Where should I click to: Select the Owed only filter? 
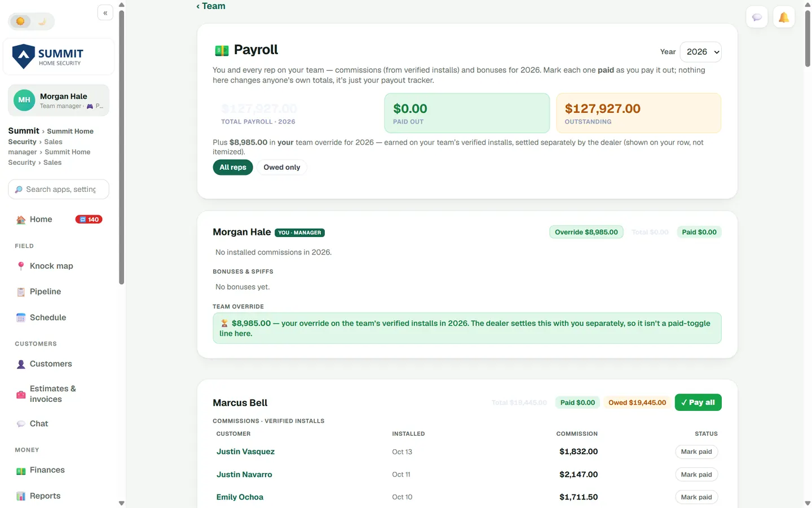pos(282,167)
